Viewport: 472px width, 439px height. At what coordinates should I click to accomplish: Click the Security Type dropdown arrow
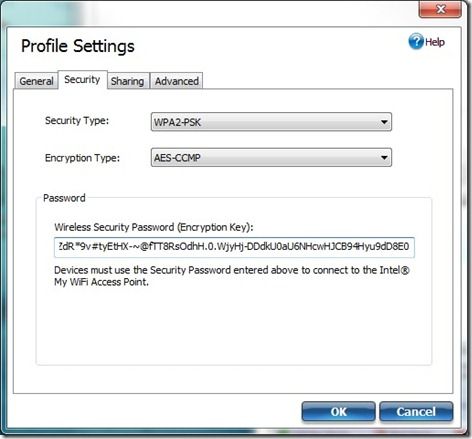point(384,122)
